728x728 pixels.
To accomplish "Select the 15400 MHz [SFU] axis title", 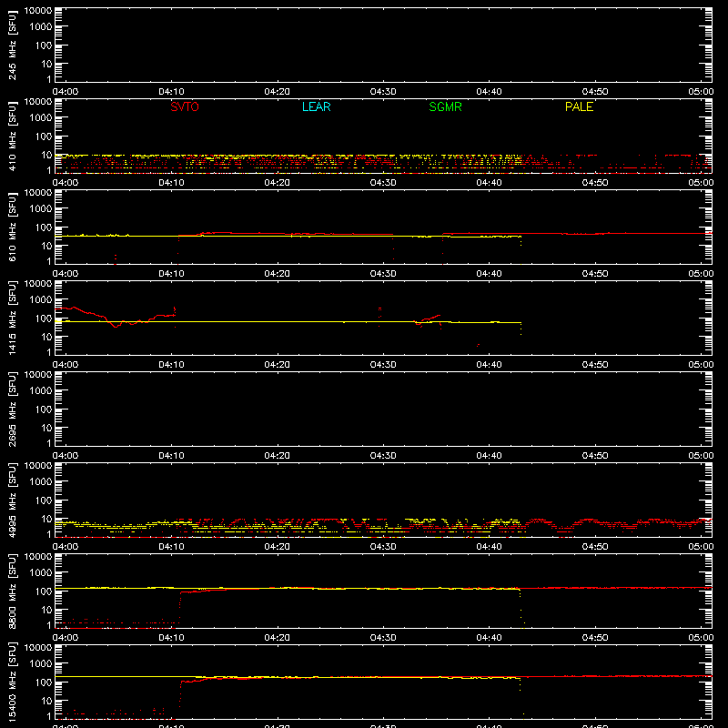I will (13, 682).
